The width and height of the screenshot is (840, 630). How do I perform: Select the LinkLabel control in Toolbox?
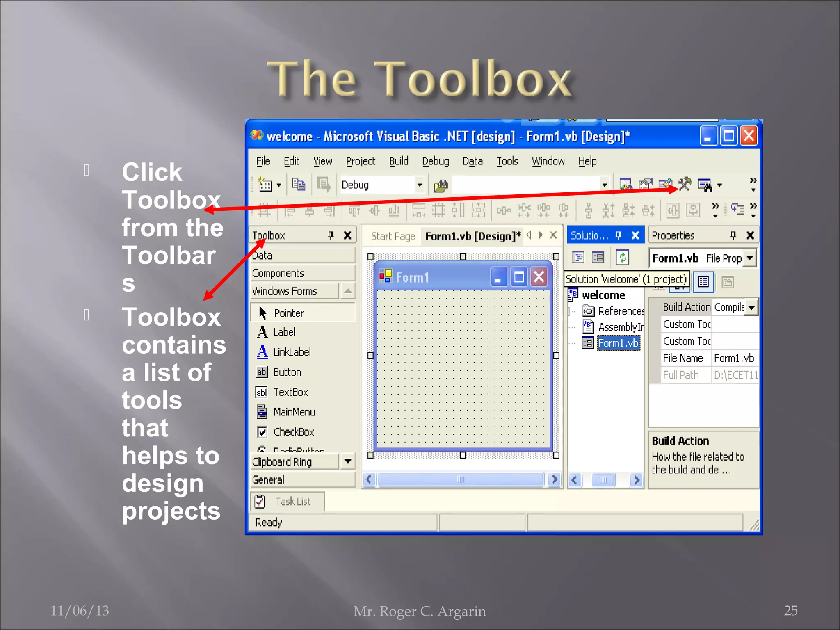coord(292,352)
